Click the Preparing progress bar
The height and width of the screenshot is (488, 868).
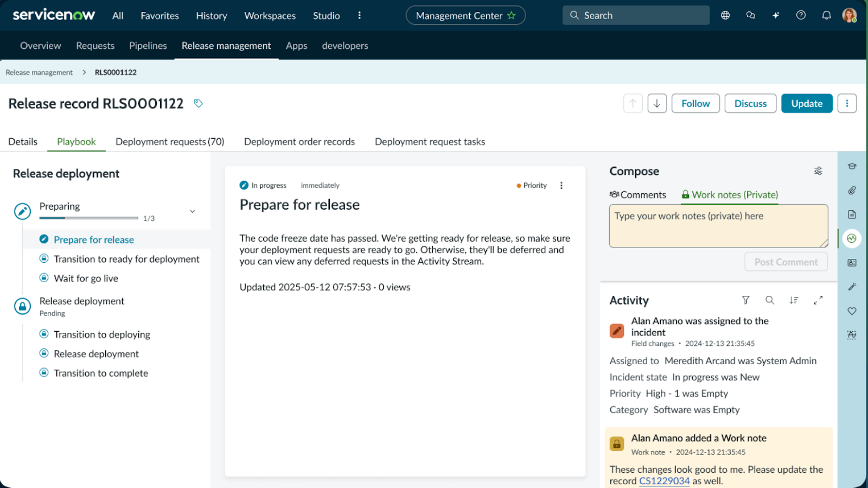(x=89, y=218)
